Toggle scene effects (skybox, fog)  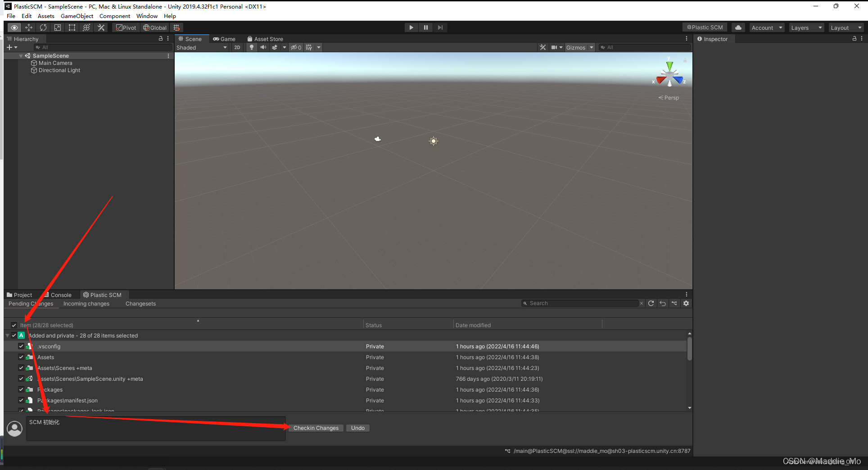pyautogui.click(x=275, y=47)
